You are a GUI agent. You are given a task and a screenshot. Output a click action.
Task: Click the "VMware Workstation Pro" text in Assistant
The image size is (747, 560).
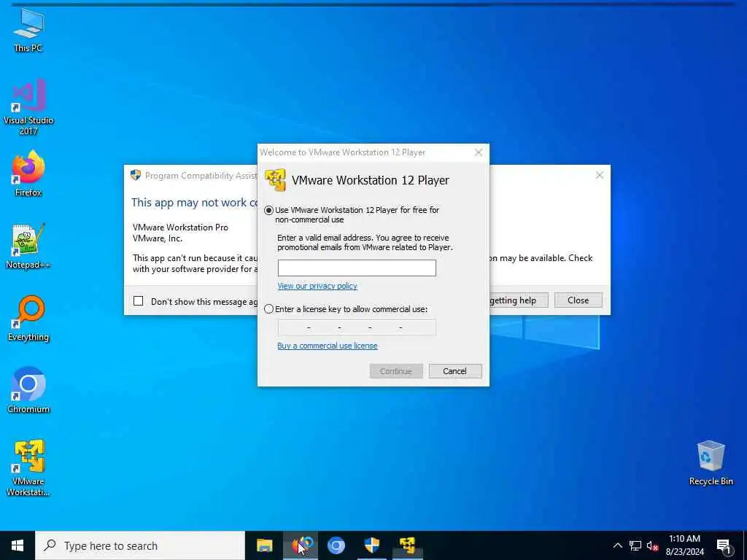(180, 227)
